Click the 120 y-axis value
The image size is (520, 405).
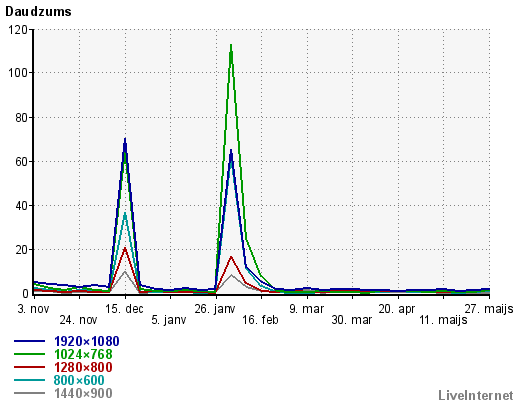pyautogui.click(x=18, y=30)
